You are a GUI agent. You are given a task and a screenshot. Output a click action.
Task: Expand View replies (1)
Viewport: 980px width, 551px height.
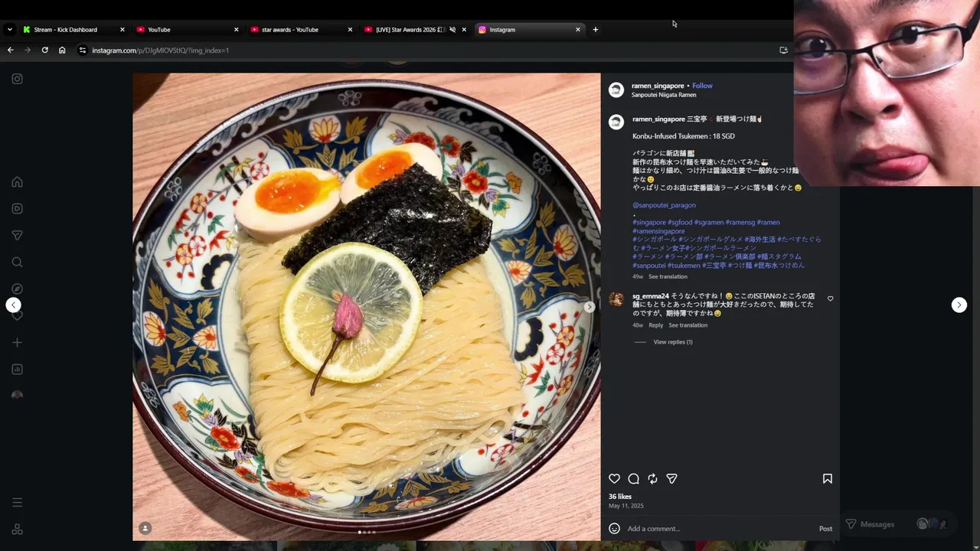(673, 342)
